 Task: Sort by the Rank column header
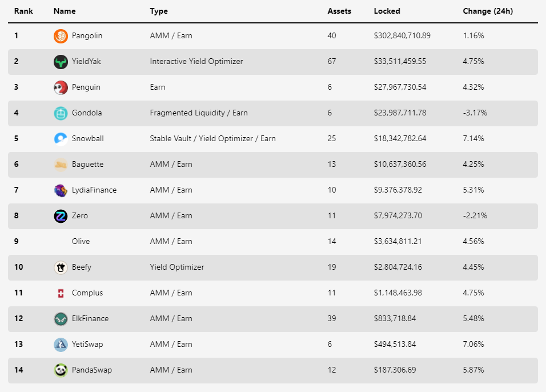tap(23, 11)
